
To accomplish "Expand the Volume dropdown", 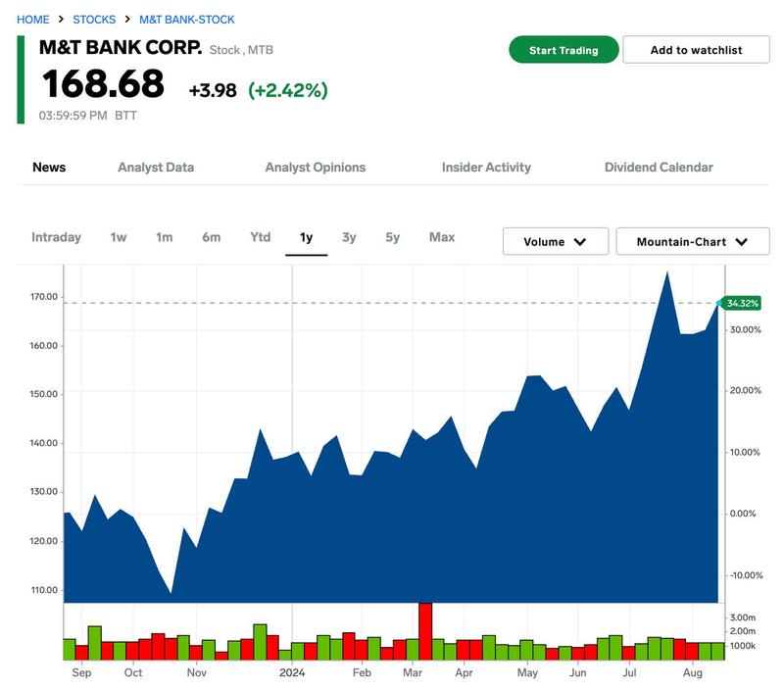I will [x=555, y=242].
